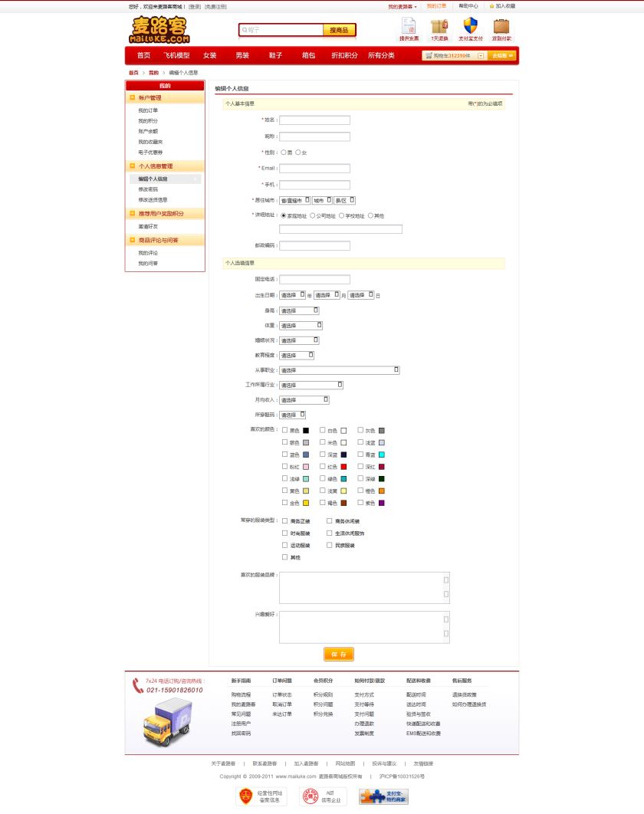Open the 女装 navigation tab
This screenshot has width=644, height=814.
210,55
